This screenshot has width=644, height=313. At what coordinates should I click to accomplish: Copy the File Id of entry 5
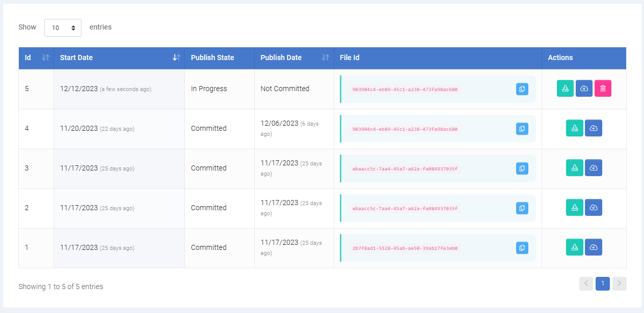522,89
